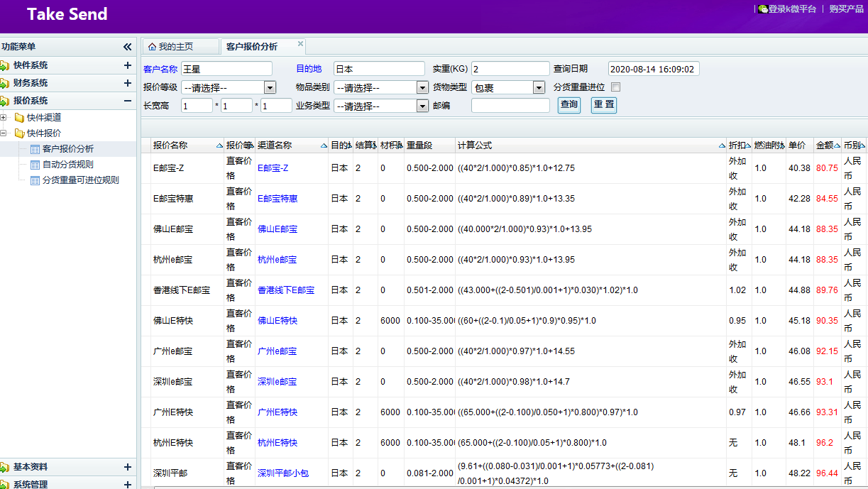The image size is (868, 489).
Task: Open the 物品类别 dropdown
Action: point(422,88)
